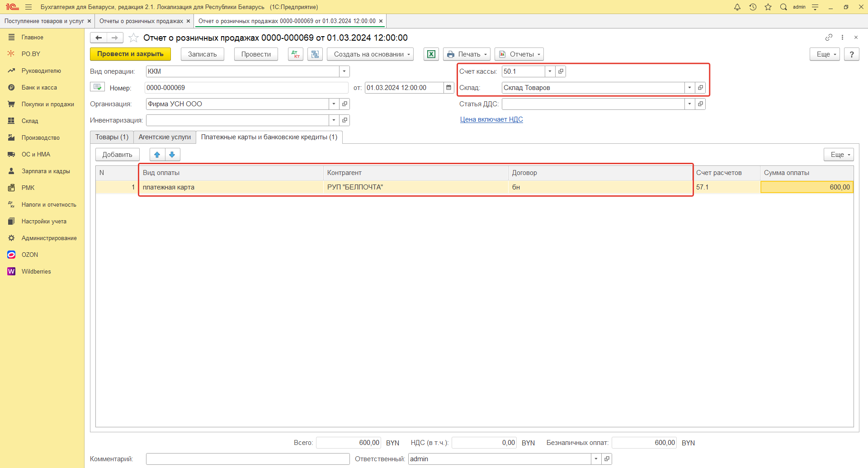The width and height of the screenshot is (868, 468).
Task: Open favorites star in title bar
Action: pyautogui.click(x=768, y=7)
